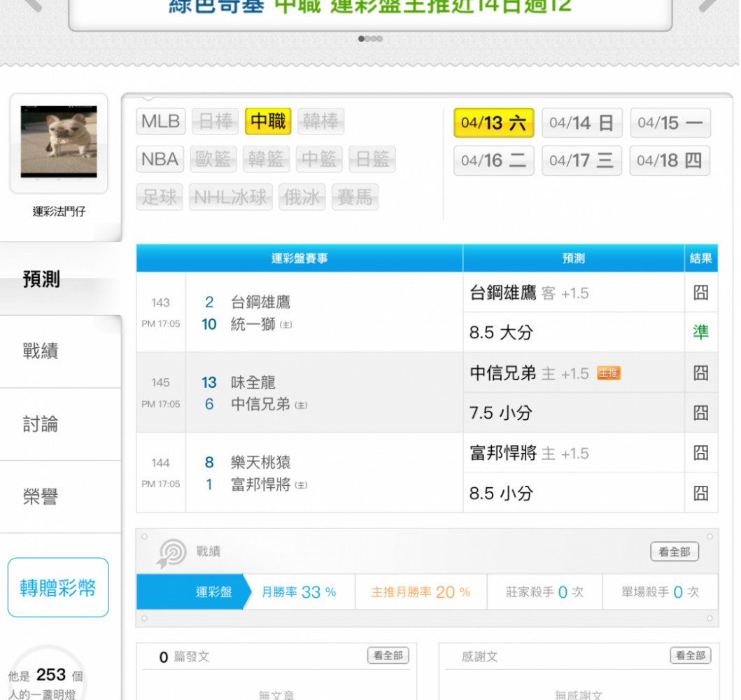Select the 運彩盤 record tab
This screenshot has height=700, width=741.
click(x=194, y=591)
